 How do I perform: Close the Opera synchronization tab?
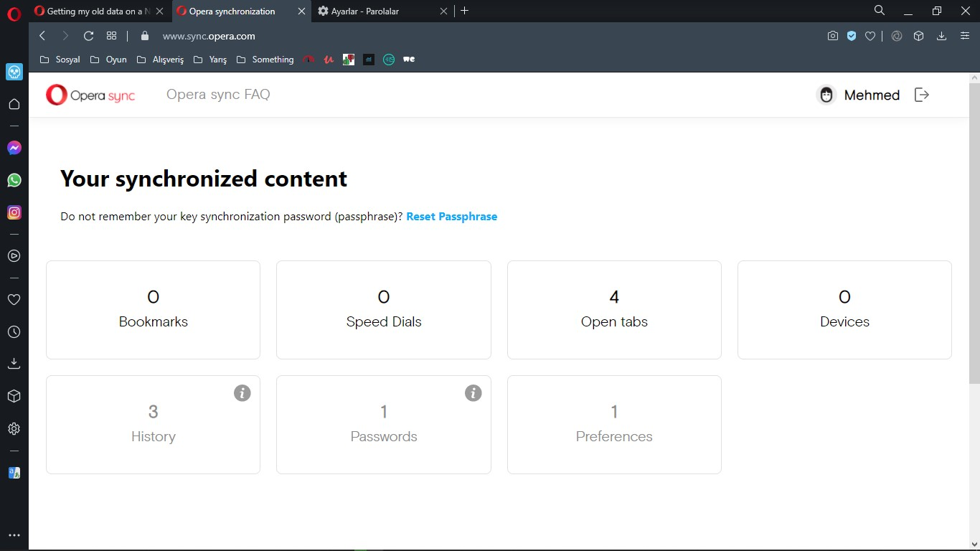302,11
